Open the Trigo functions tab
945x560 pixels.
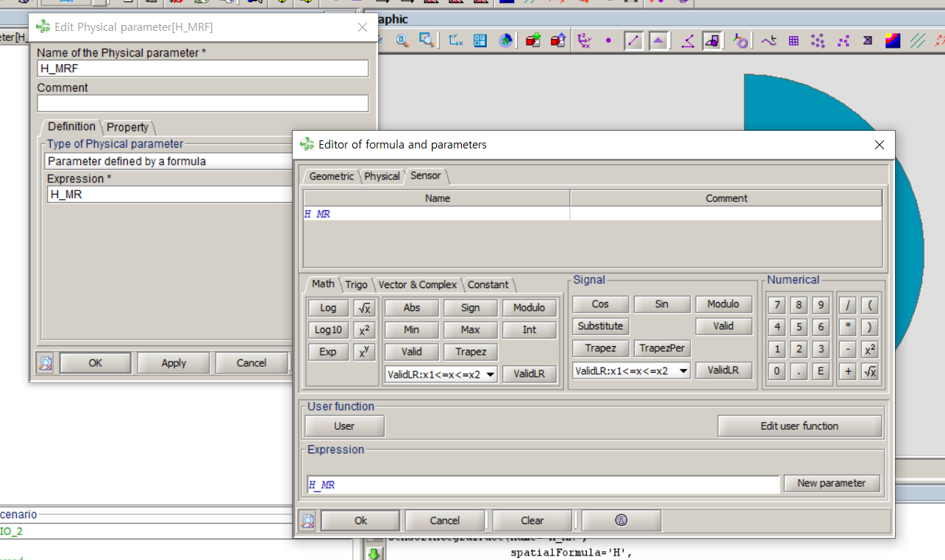pyautogui.click(x=357, y=284)
